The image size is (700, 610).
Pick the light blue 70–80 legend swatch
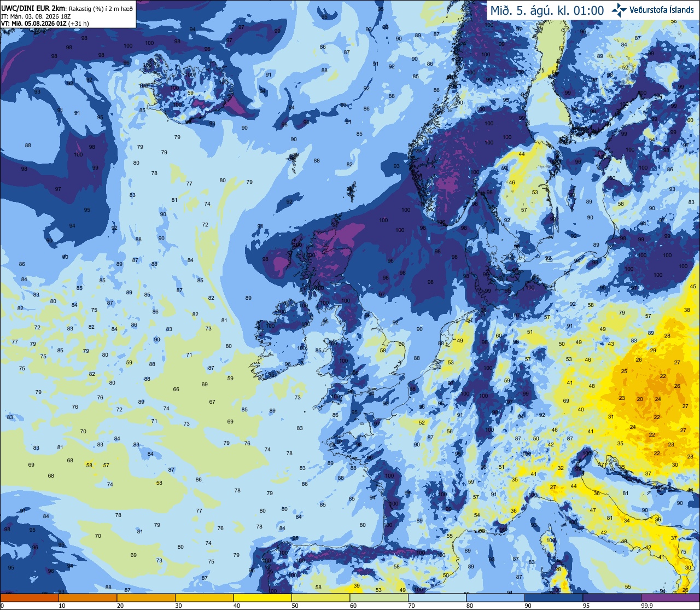[437, 597]
